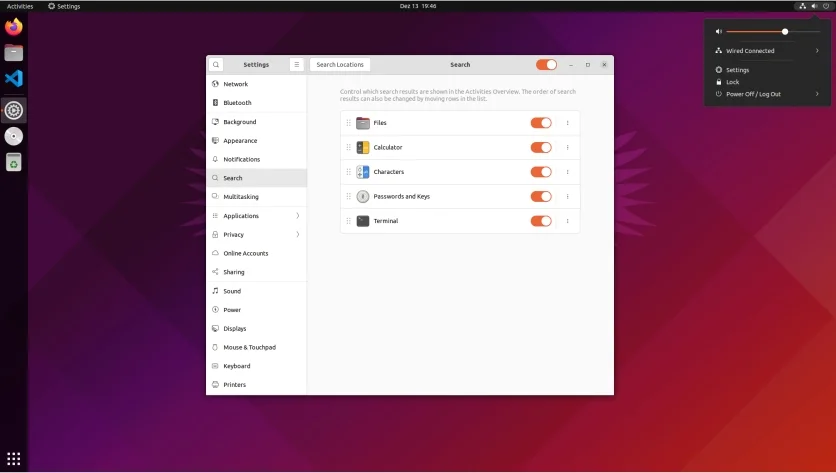This screenshot has width=836, height=473.
Task: Toggle the main Search switch in header
Action: coord(546,64)
